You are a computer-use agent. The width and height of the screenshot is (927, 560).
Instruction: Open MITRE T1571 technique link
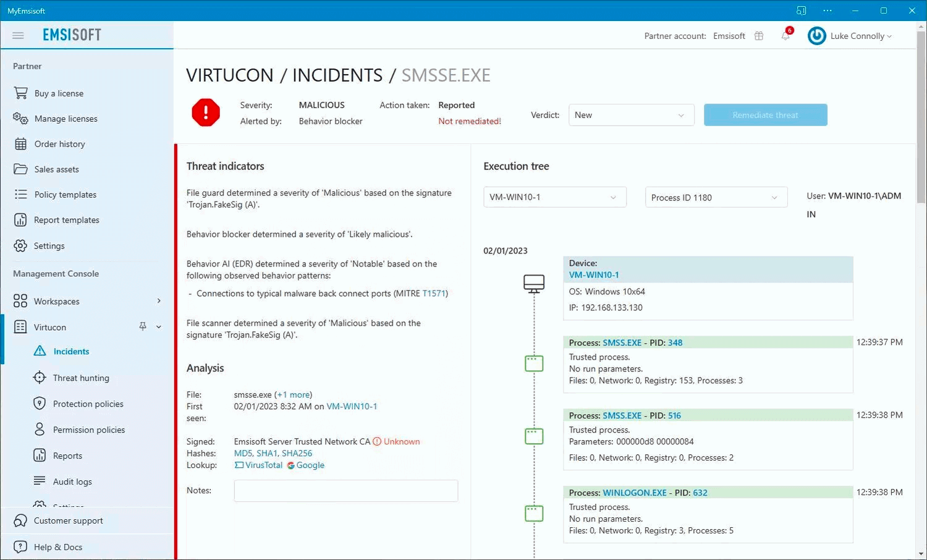434,294
